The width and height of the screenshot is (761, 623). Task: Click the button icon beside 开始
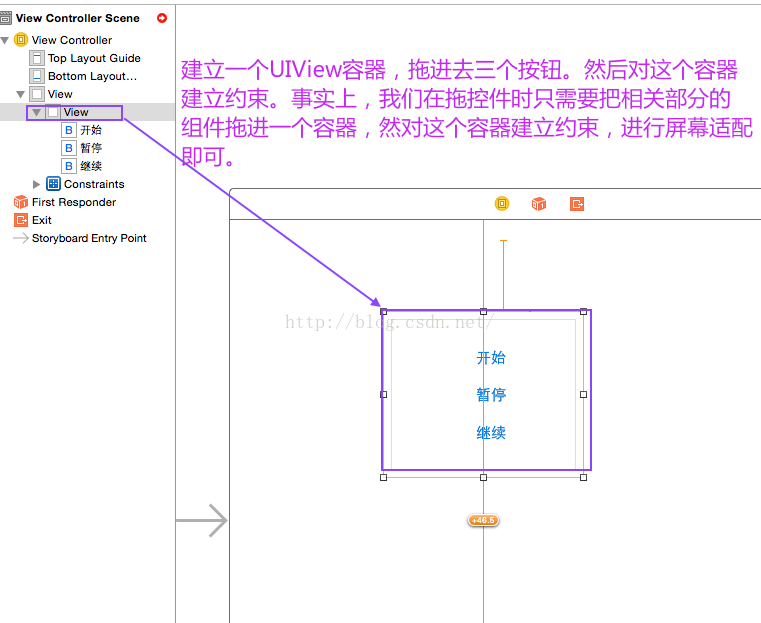coord(69,130)
